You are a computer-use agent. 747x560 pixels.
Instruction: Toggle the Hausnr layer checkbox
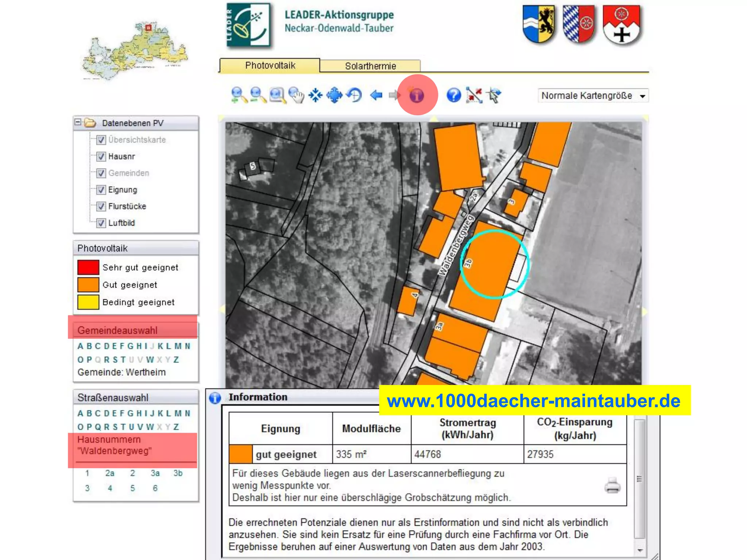(101, 157)
